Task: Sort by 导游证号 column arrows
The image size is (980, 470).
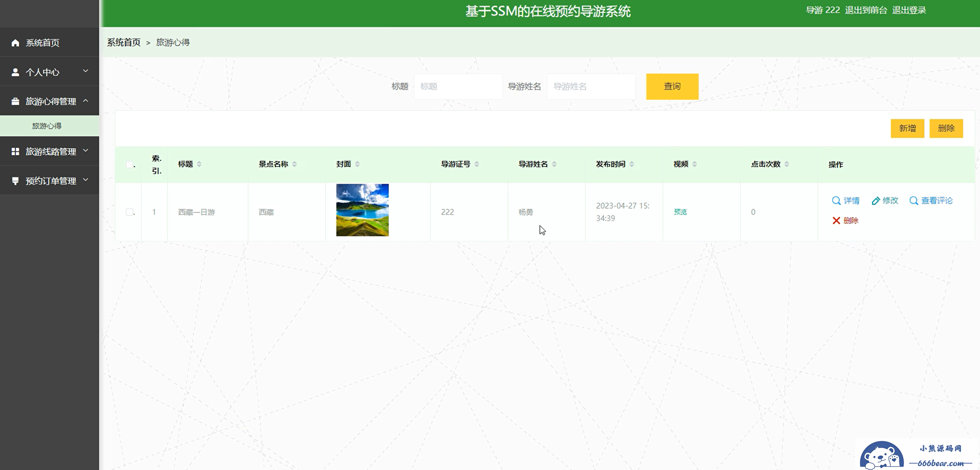Action: [x=477, y=164]
